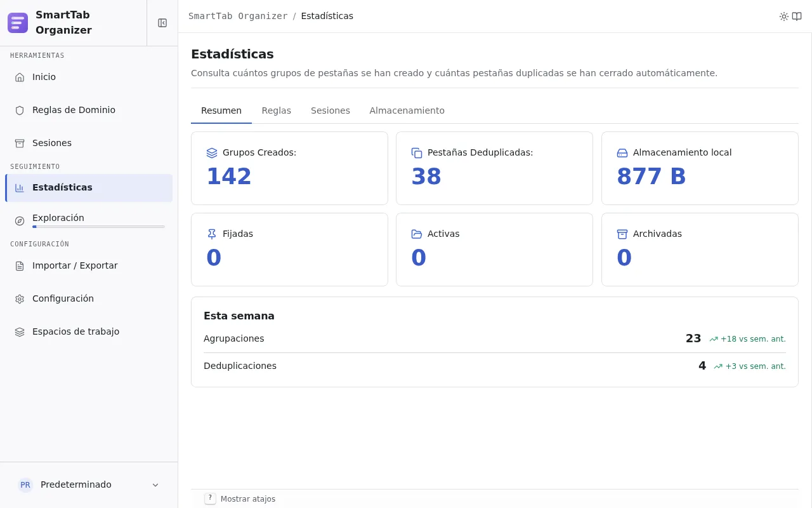The height and width of the screenshot is (508, 812).
Task: Go to Inicio in the sidebar
Action: click(89, 77)
